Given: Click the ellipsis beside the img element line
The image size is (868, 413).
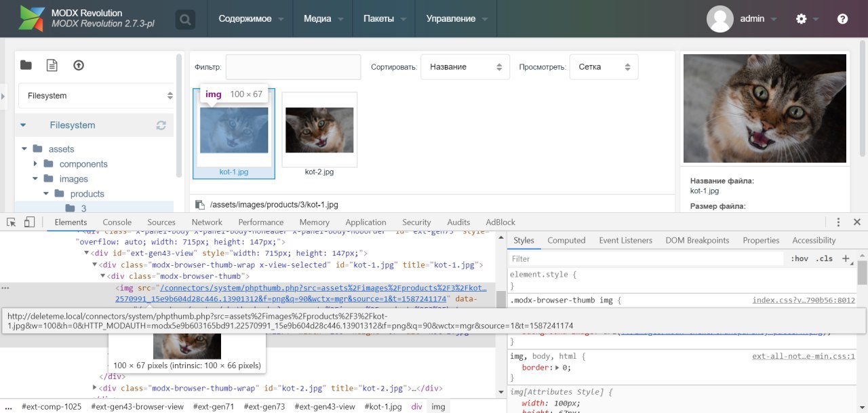Looking at the screenshot, I should click(5, 288).
